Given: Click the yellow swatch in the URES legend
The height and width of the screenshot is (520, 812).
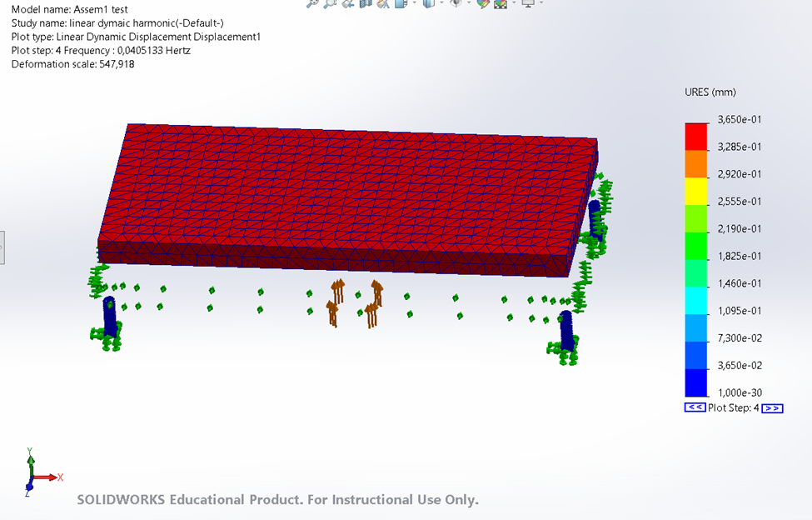Looking at the screenshot, I should (696, 191).
